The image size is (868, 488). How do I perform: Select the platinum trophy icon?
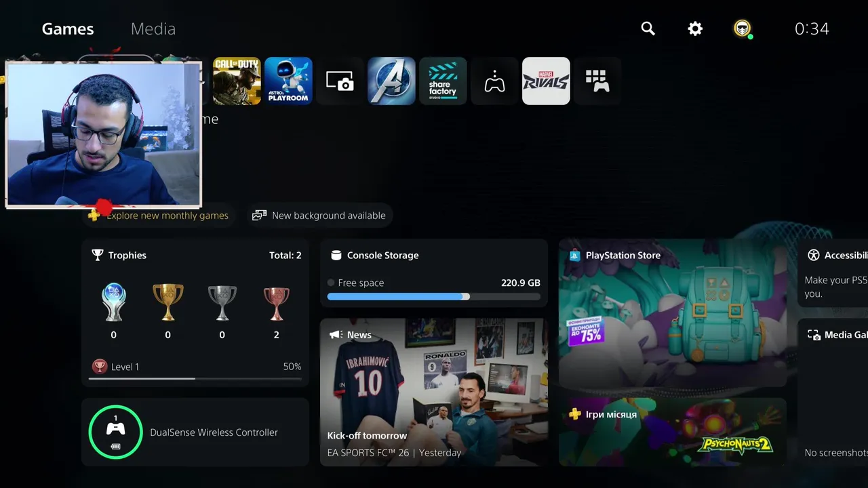click(113, 302)
